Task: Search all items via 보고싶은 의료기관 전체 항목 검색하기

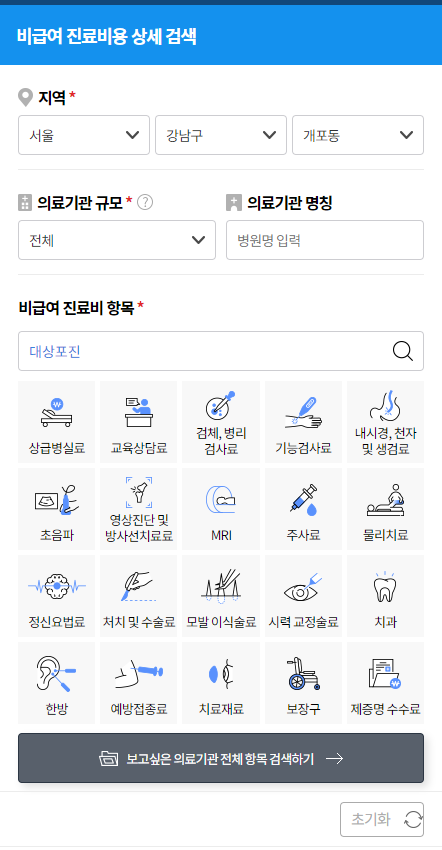Action: pos(221,758)
